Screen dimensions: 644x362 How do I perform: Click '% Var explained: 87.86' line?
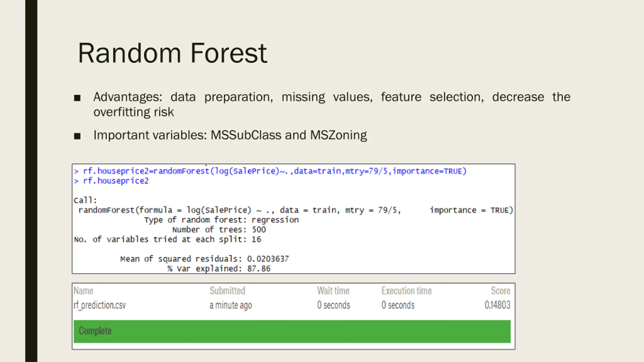click(x=219, y=269)
